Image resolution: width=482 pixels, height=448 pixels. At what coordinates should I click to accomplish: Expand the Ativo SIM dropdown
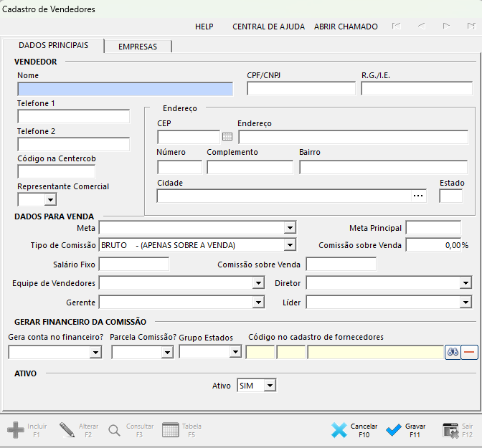(269, 386)
